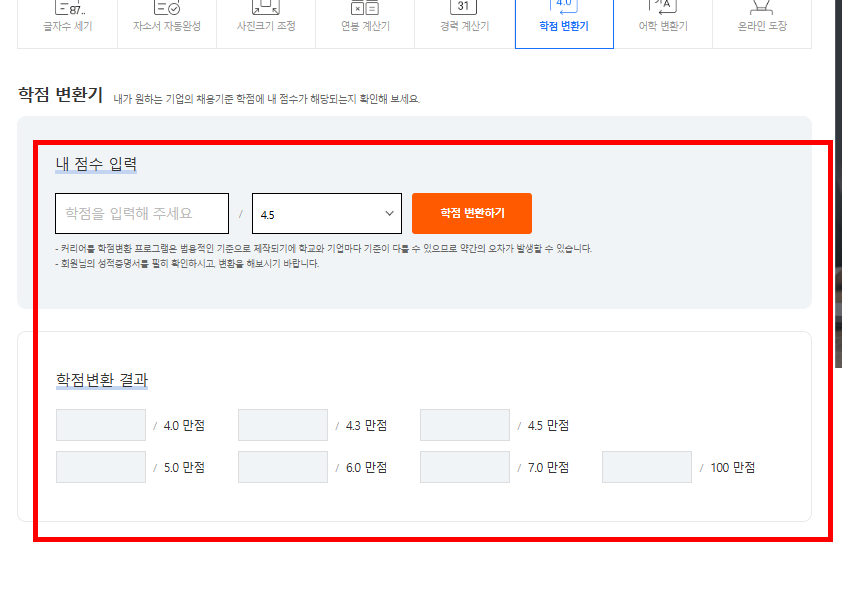This screenshot has width=842, height=590.
Task: Click the 4.0 만점 result field
Action: pyautogui.click(x=100, y=424)
